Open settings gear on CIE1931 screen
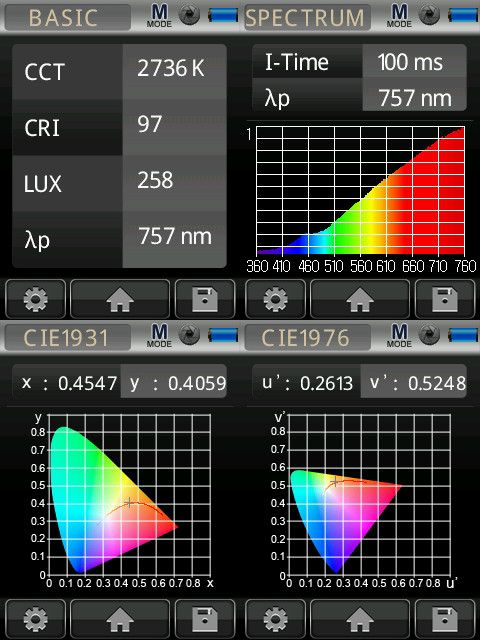480x640 pixels. (x=35, y=619)
